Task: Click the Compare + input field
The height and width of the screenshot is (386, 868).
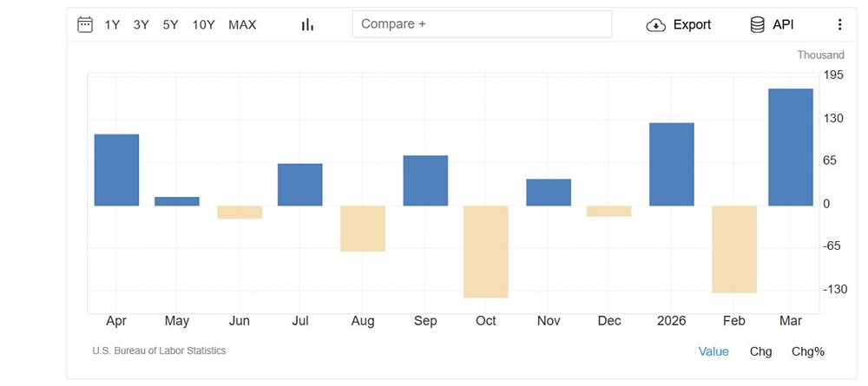Action: point(482,24)
